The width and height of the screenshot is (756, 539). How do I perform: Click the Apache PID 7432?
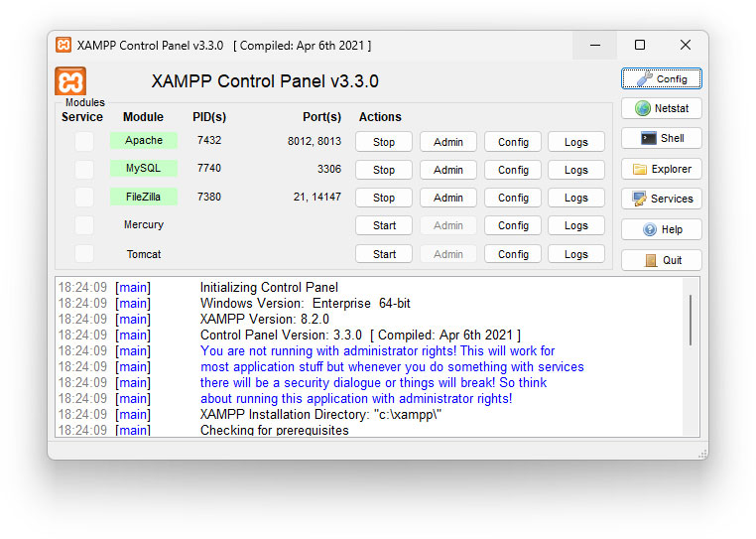click(x=209, y=140)
